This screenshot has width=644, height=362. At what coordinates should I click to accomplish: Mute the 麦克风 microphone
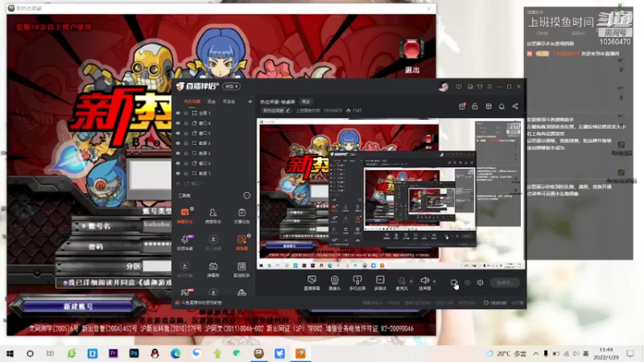(402, 283)
